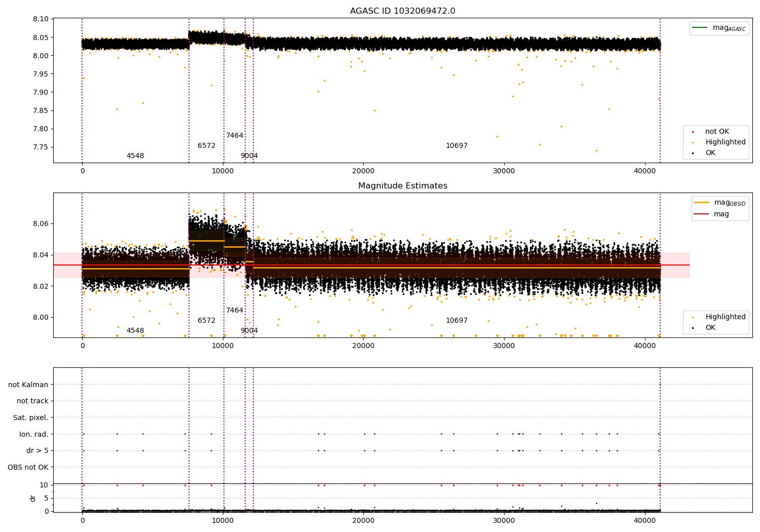This screenshot has width=760, height=532.
Task: Click the 10 tick on the dr axis
Action: coord(44,485)
